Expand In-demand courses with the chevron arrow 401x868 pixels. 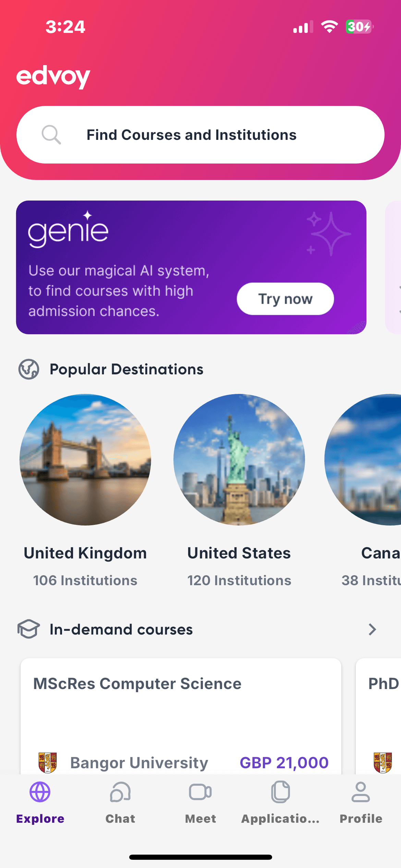click(372, 629)
